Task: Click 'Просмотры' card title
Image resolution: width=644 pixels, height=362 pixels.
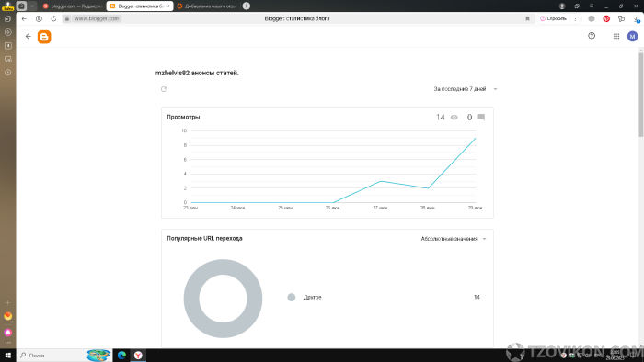Action: click(x=183, y=117)
